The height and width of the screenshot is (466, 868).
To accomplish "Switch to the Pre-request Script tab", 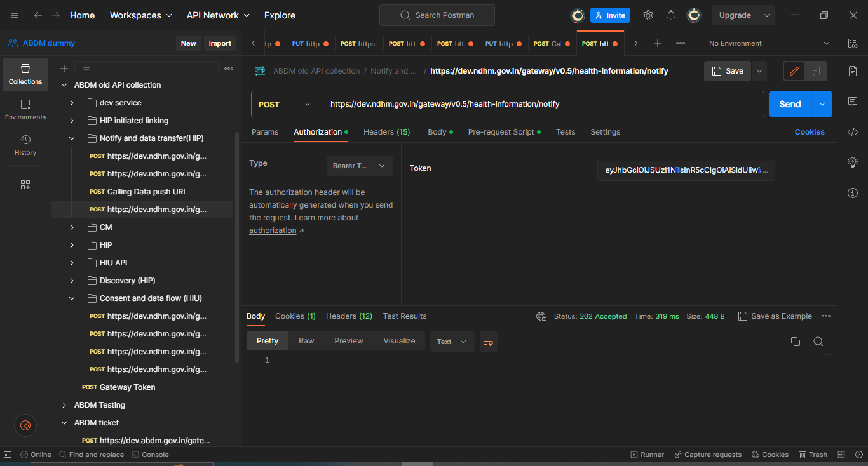I will tap(505, 132).
